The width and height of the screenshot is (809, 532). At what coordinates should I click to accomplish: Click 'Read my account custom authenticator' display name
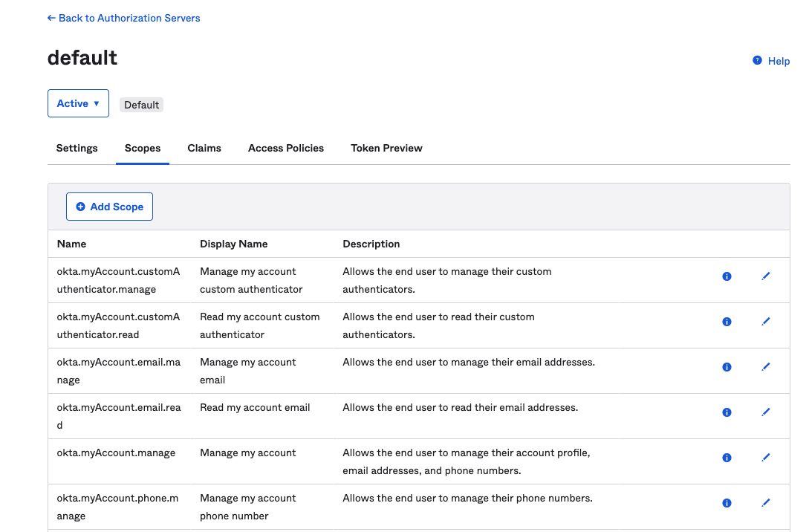(259, 325)
